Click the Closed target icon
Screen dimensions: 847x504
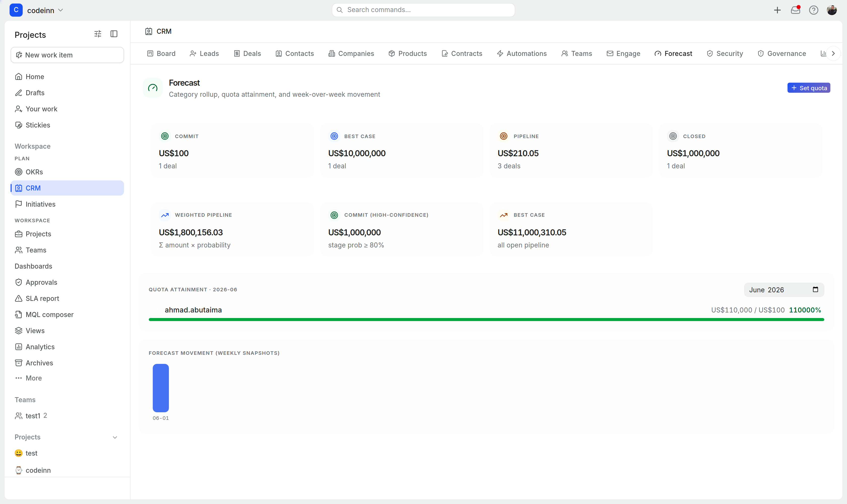pos(673,136)
